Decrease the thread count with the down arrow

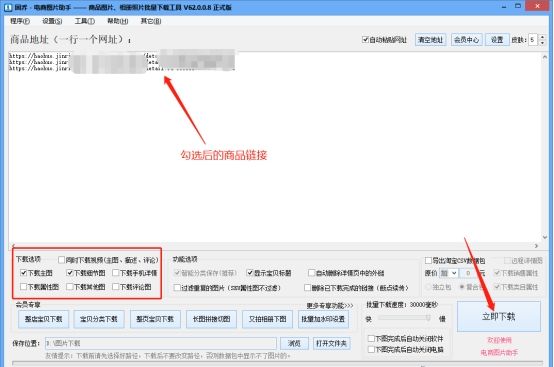click(542, 43)
